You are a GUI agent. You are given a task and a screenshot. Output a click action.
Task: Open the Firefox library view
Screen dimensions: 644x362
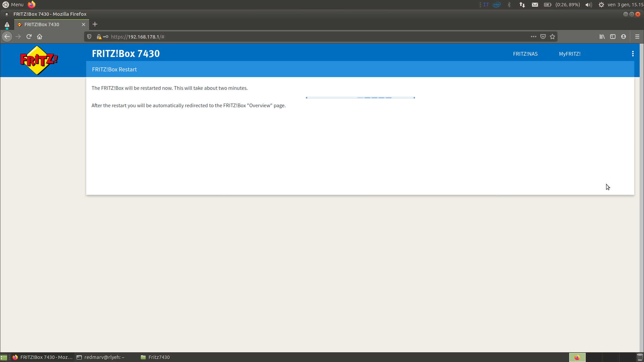click(x=602, y=37)
